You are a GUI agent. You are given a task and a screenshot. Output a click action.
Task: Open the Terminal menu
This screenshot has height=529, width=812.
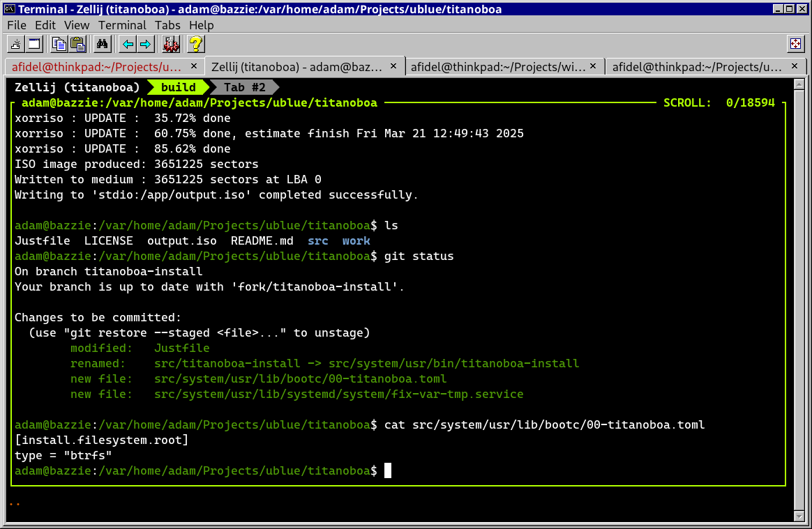click(122, 25)
